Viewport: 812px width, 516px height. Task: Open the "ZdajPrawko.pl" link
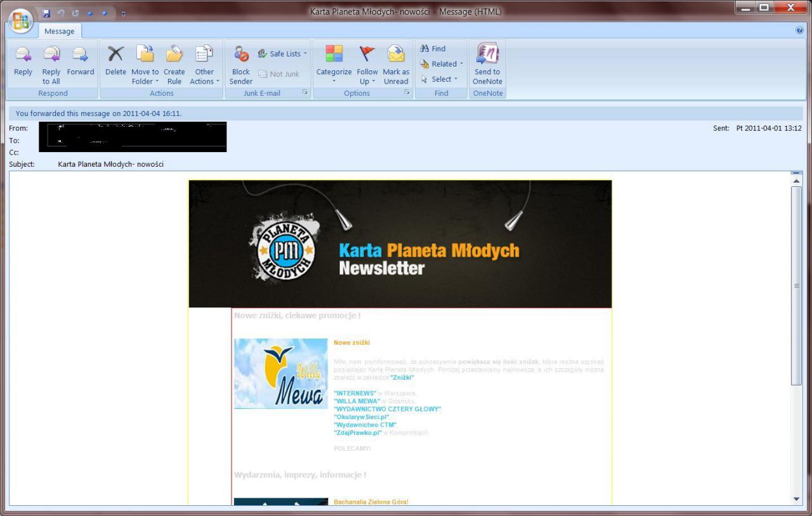(358, 433)
